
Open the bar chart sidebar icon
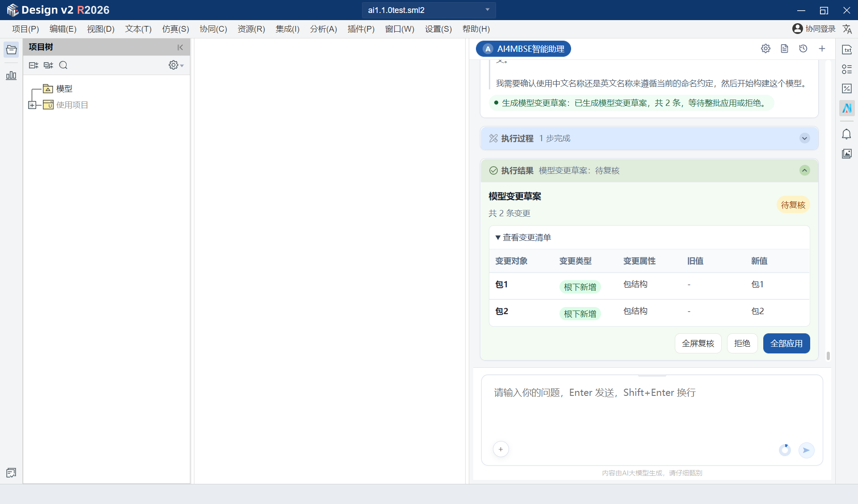[x=11, y=76]
